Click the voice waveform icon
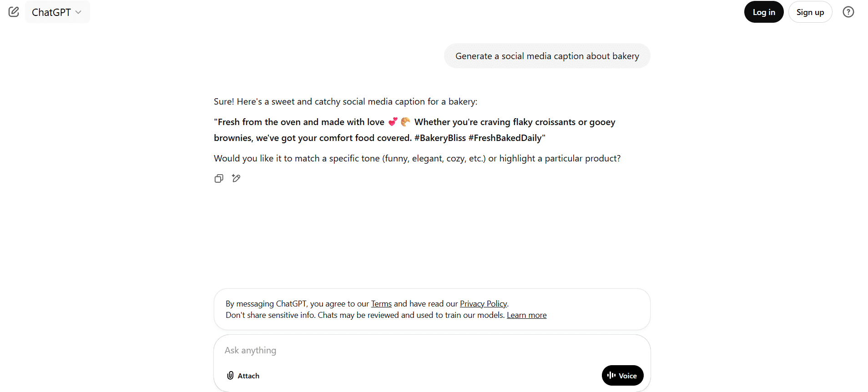The height and width of the screenshot is (392, 868). (x=611, y=376)
